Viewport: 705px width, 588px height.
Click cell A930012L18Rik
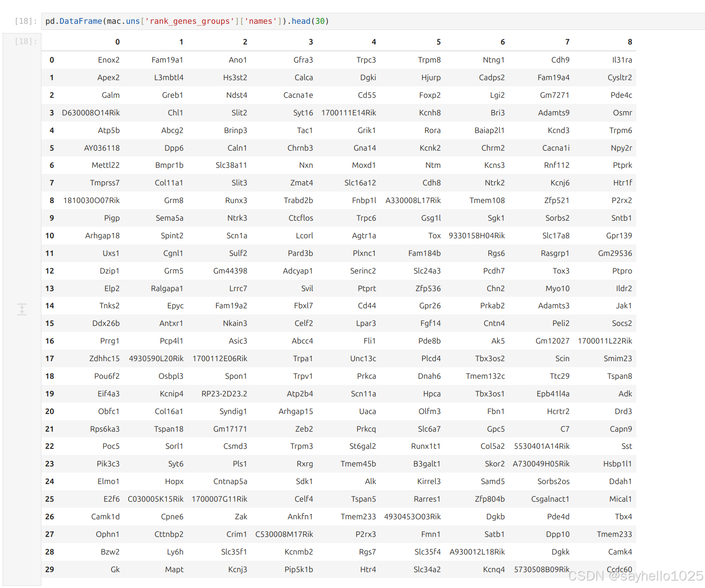click(477, 552)
